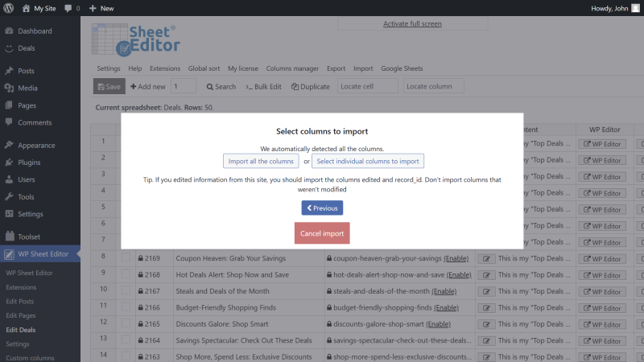Open WP Editor for row 8

pos(602,259)
